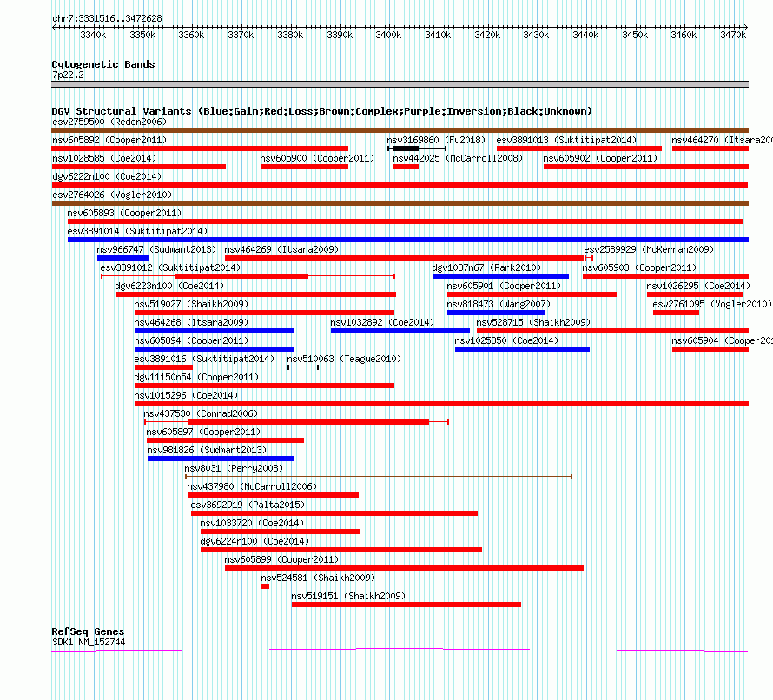This screenshot has width=773, height=700.
Task: Open nsv1015296 (Coe2014) variant entry
Action: 186,395
